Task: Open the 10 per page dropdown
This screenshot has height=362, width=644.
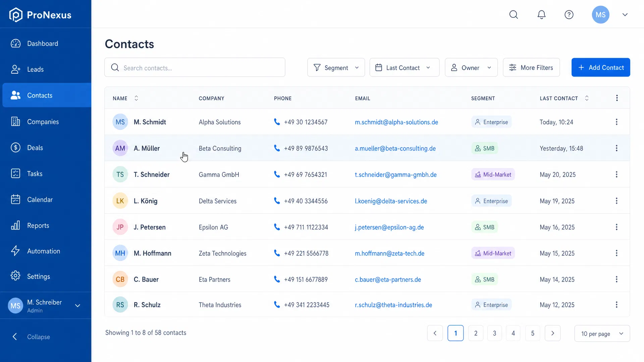Action: tap(602, 334)
